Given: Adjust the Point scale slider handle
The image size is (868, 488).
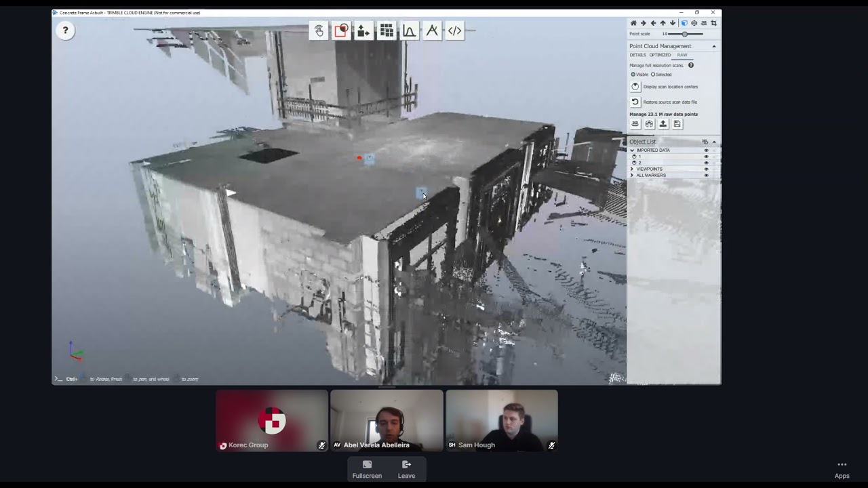Looking at the screenshot, I should tap(685, 34).
